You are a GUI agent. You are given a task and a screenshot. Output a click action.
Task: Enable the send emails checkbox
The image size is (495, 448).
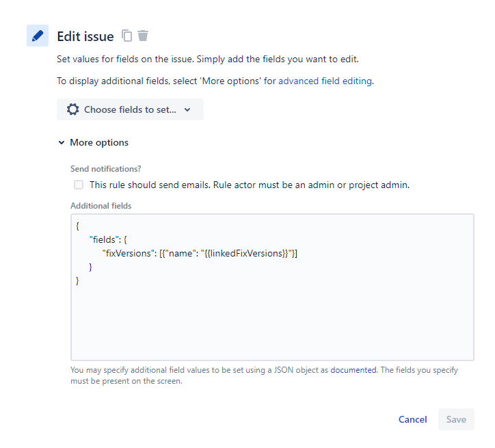coord(79,185)
